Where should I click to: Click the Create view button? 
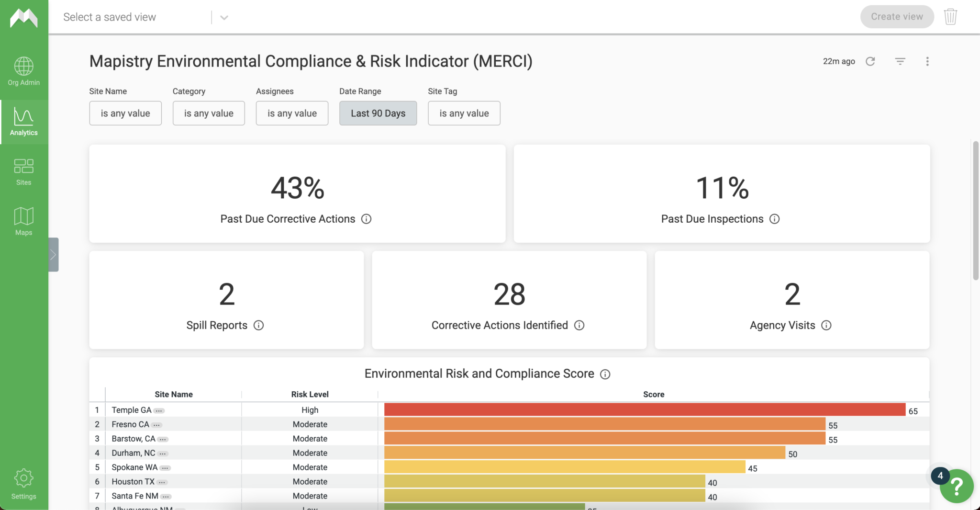click(897, 17)
